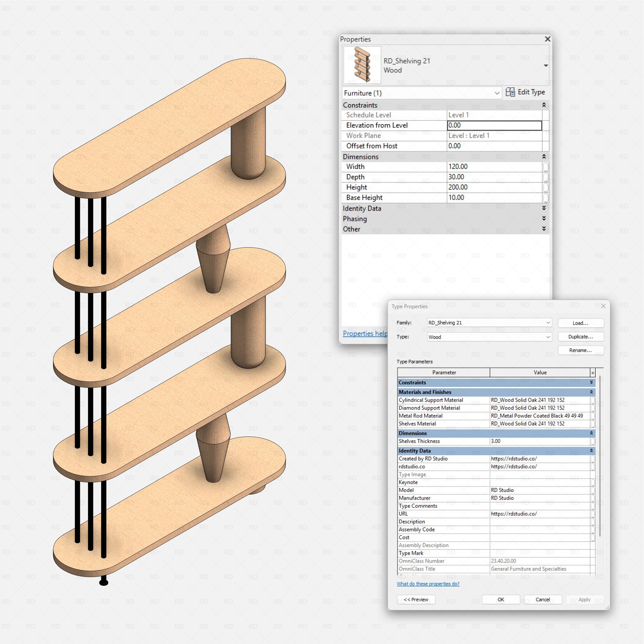Image resolution: width=644 pixels, height=644 pixels.
Task: Open the Type dropdown showing Wood
Action: 490,337
